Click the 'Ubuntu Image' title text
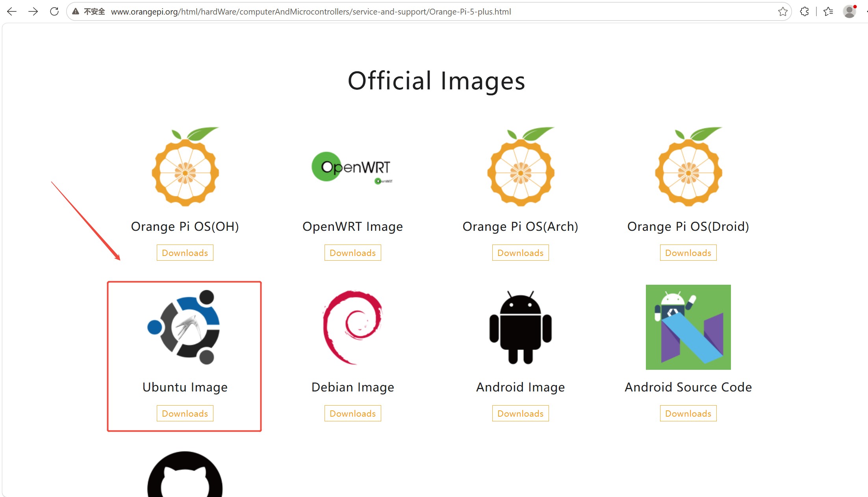The height and width of the screenshot is (497, 868). pos(185,387)
